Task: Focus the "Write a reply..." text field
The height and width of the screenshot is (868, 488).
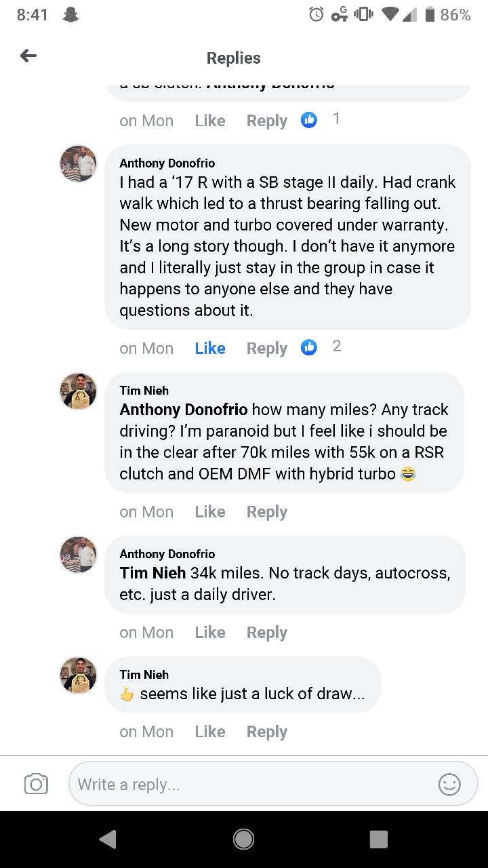Action: tap(251, 785)
